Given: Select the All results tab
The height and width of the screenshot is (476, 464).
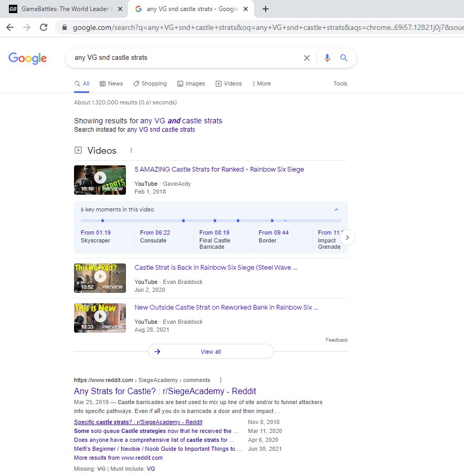Looking at the screenshot, I should 82,84.
